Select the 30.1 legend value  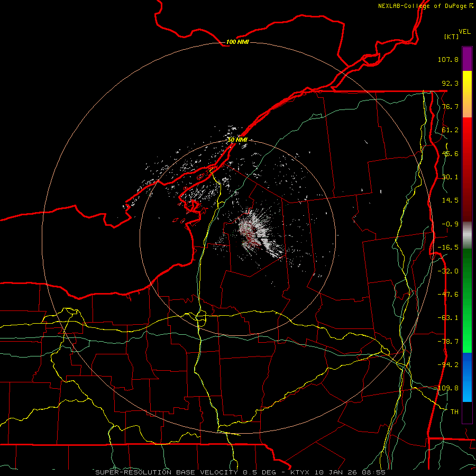[450, 177]
